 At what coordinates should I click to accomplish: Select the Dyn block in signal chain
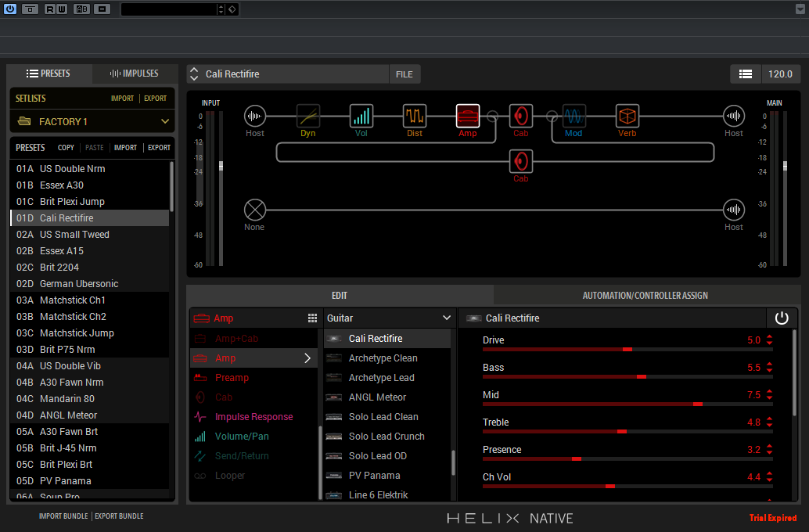point(308,116)
